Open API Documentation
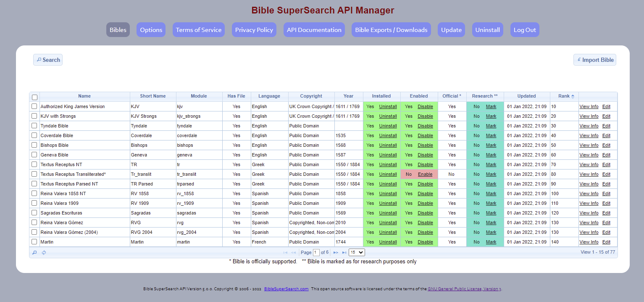Viewport: 644px width, 302px height. [x=314, y=30]
